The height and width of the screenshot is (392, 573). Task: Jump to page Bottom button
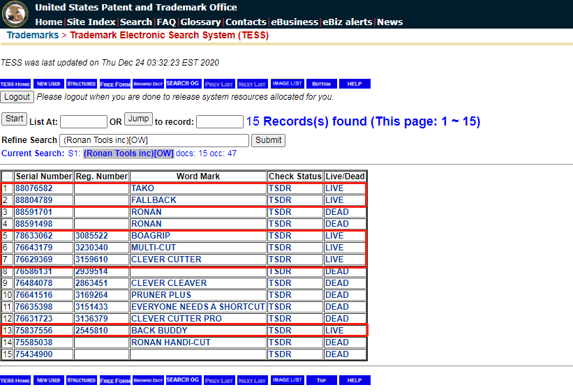[x=322, y=84]
